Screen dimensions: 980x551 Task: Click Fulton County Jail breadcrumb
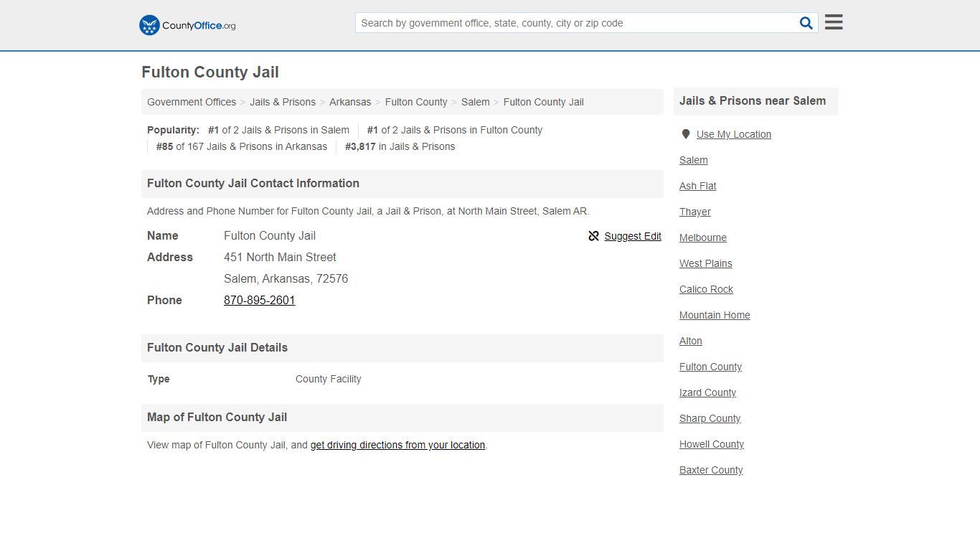click(x=544, y=102)
